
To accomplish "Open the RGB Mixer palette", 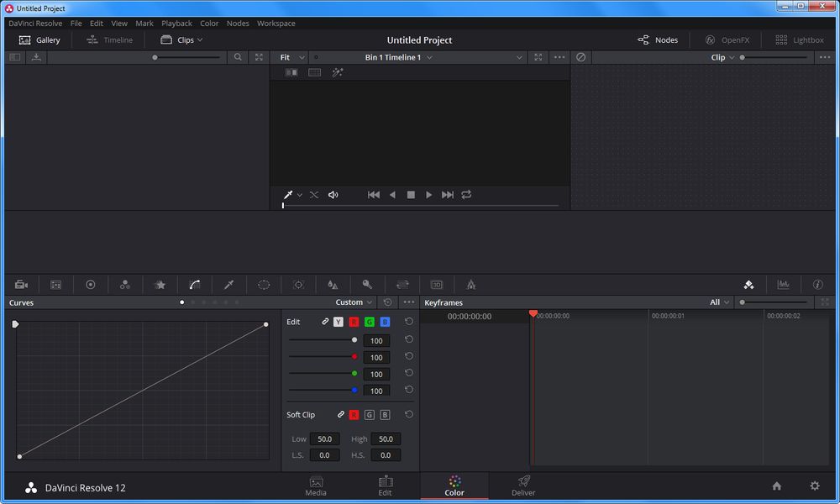I will (124, 284).
